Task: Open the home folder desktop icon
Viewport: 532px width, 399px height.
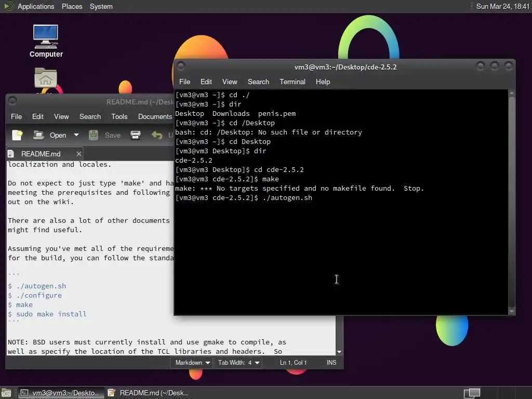Action: coord(46,78)
